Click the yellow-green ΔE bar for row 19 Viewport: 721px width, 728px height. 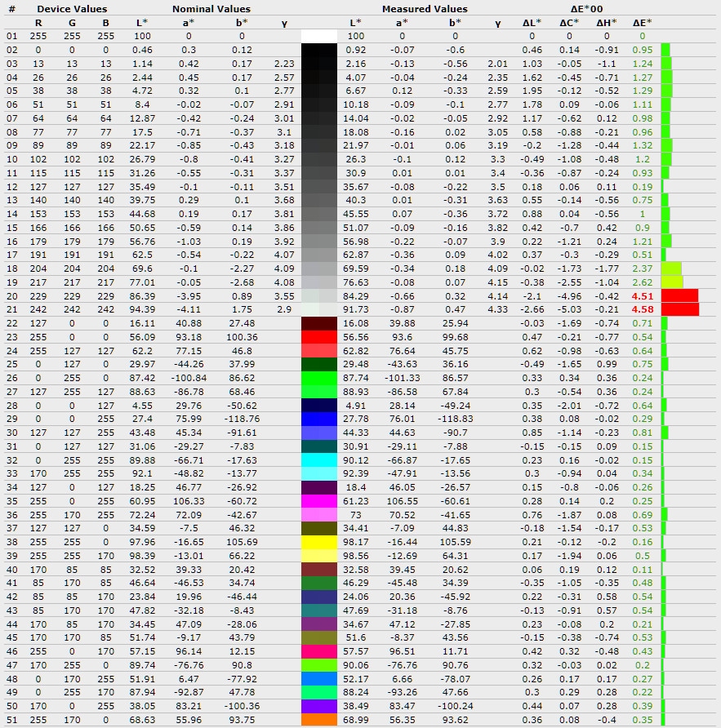(x=671, y=282)
